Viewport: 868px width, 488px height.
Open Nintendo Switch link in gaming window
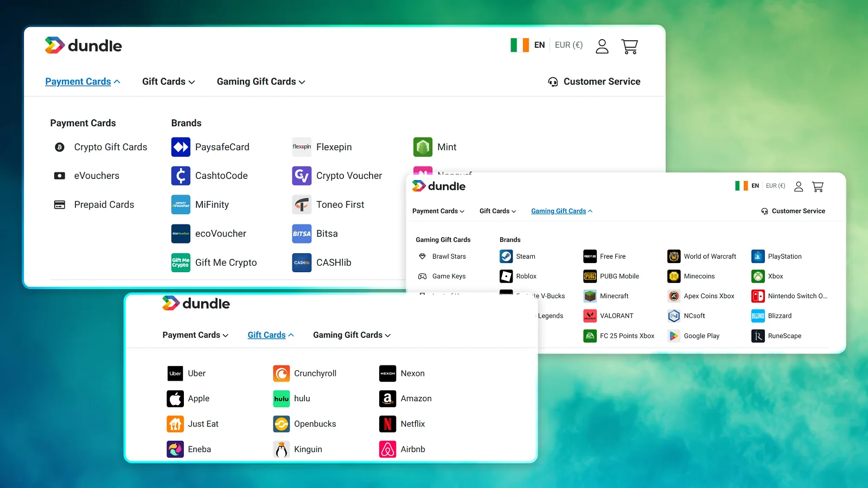[790, 296]
